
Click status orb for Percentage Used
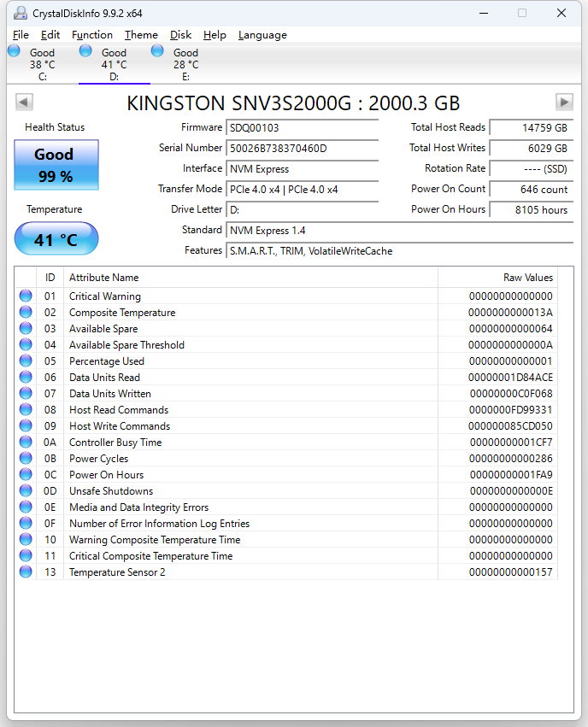(26, 361)
